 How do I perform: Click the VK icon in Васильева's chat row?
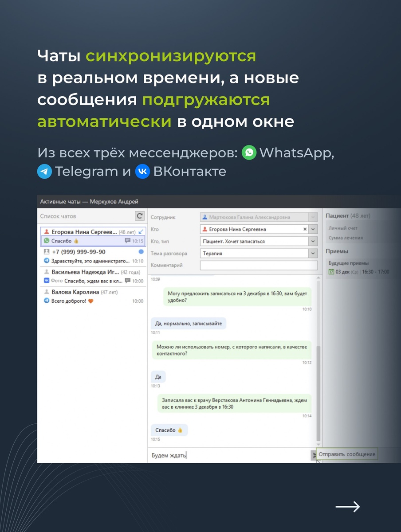(47, 281)
